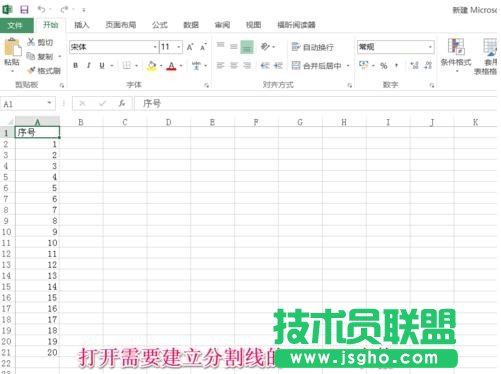Click the Undo arrow icon

[x=41, y=10]
